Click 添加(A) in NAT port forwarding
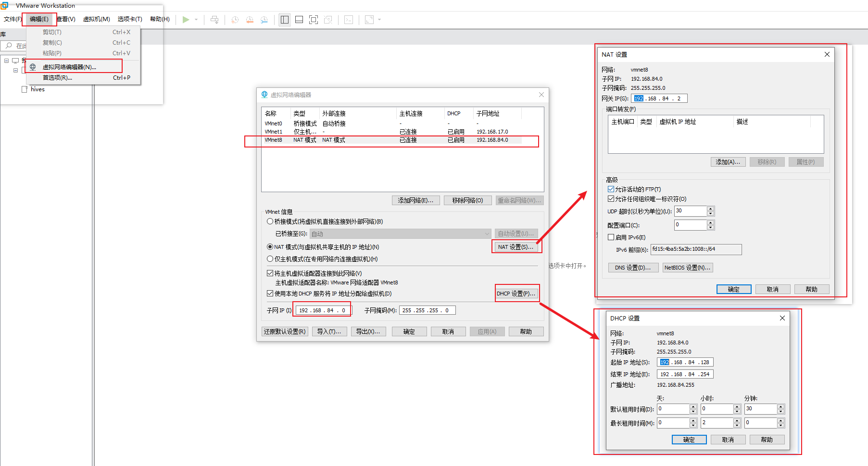This screenshot has height=466, width=868. tap(728, 162)
